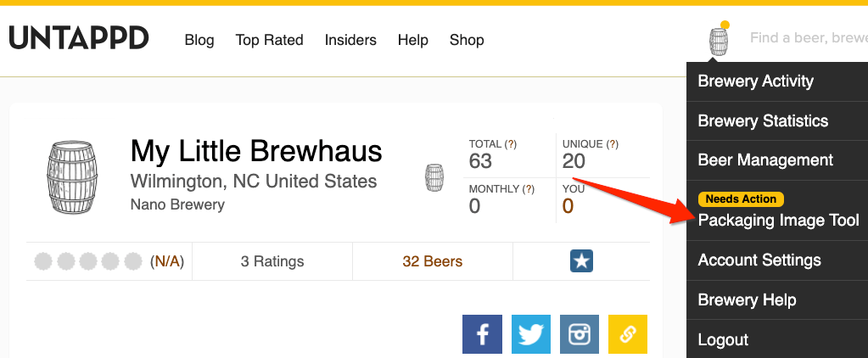Open the brewery avatar menu icon
This screenshot has width=868, height=358.
718,41
